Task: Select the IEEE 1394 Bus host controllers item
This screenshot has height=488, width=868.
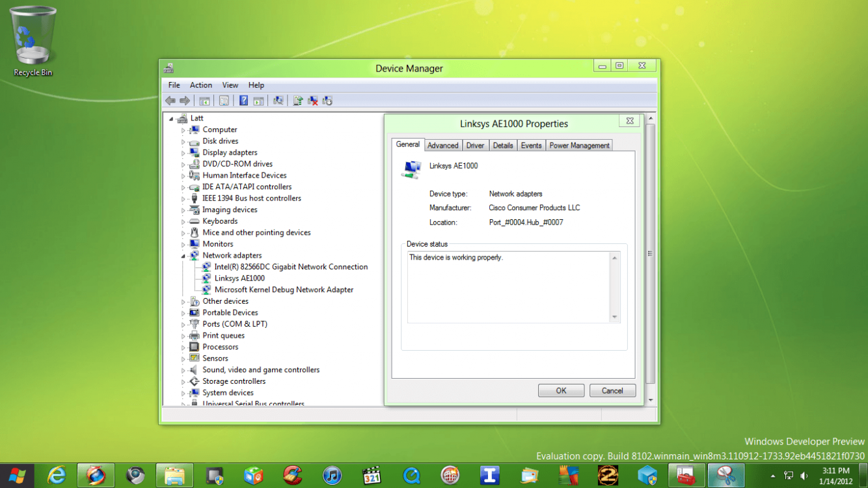Action: 252,198
